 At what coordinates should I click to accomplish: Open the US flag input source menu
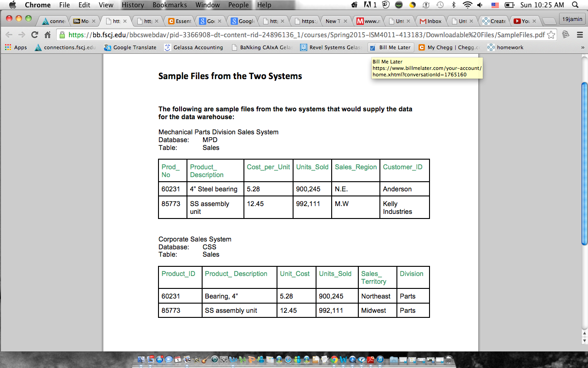[495, 5]
